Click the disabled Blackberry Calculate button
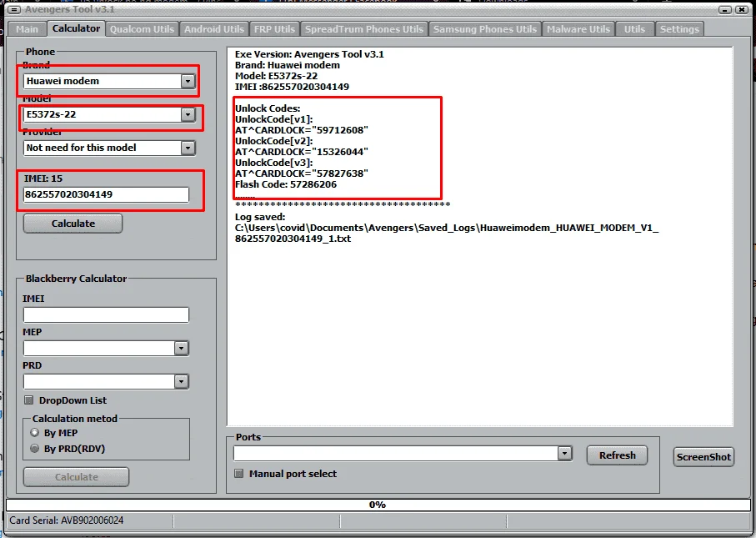The height and width of the screenshot is (538, 756). pos(76,477)
